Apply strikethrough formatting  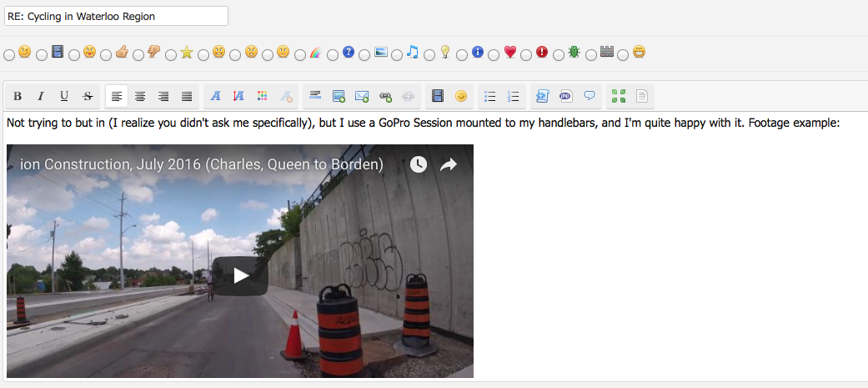pos(87,96)
